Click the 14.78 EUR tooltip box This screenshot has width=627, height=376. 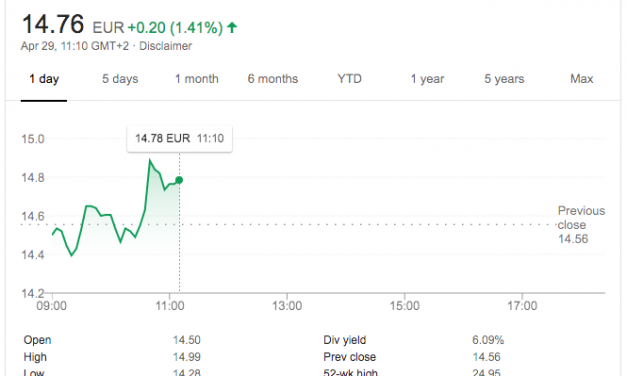(180, 138)
